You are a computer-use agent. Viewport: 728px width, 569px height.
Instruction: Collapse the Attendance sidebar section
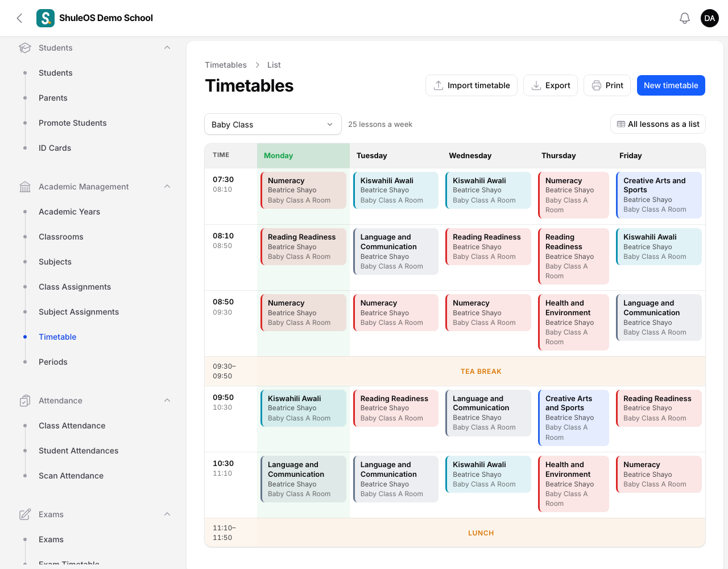(167, 401)
